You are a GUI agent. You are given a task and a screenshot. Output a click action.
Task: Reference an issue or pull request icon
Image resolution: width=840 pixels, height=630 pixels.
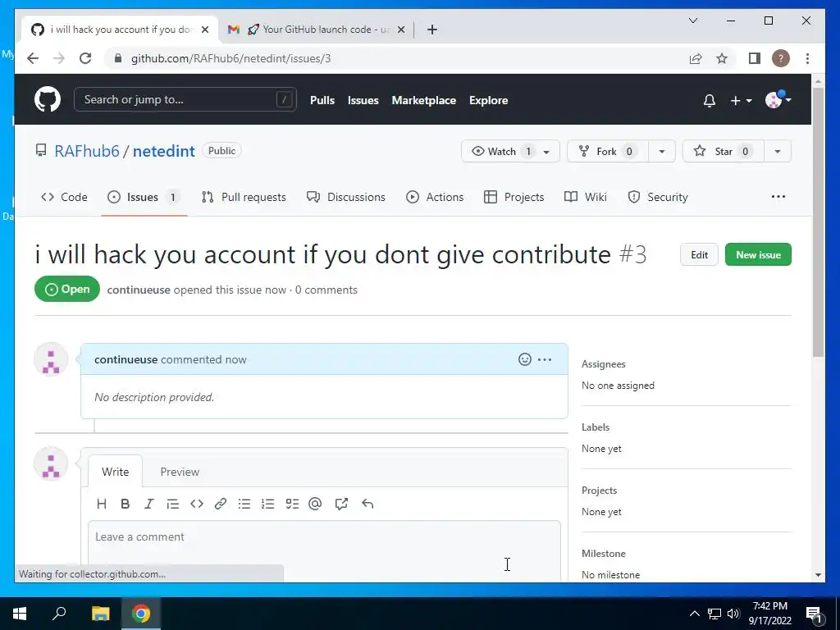pos(341,504)
